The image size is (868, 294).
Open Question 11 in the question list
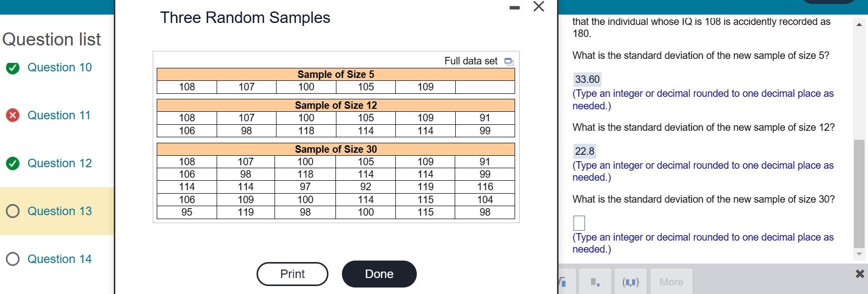tap(59, 115)
